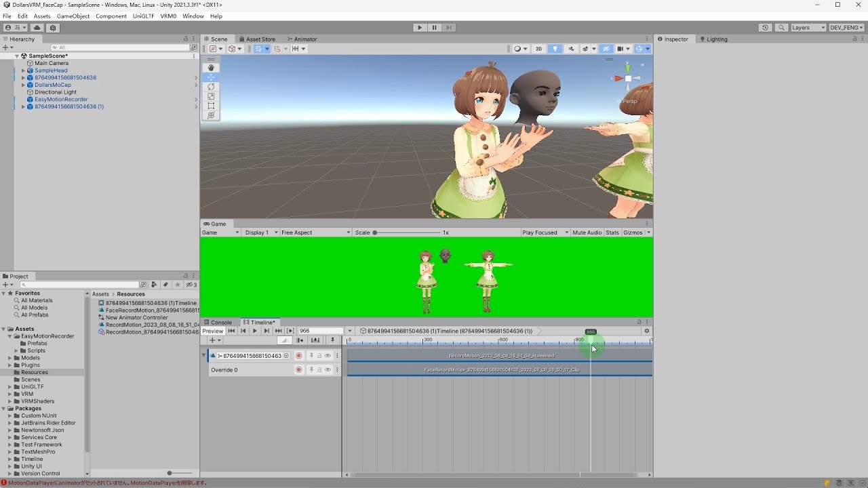Click the Scene draw mode shading icon
Viewport: 868px width, 488px height.
(519, 49)
